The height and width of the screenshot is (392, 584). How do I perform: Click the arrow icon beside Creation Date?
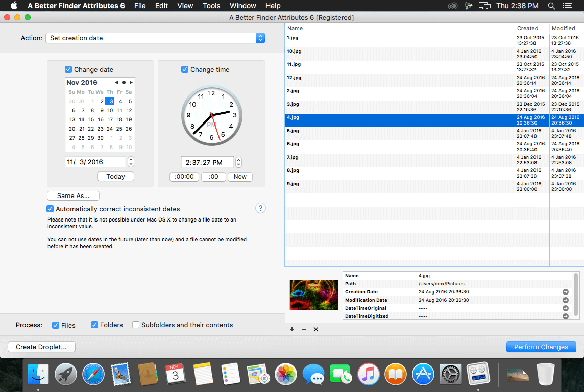pos(565,292)
